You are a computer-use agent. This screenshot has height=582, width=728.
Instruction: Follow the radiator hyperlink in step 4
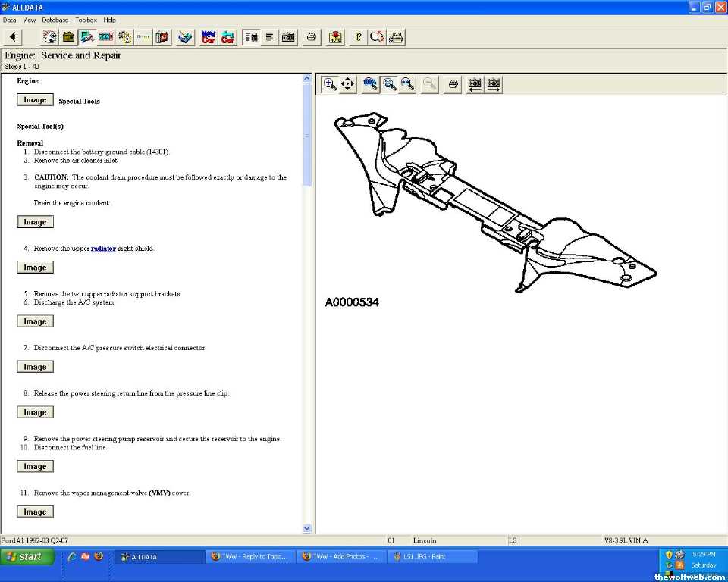(103, 249)
